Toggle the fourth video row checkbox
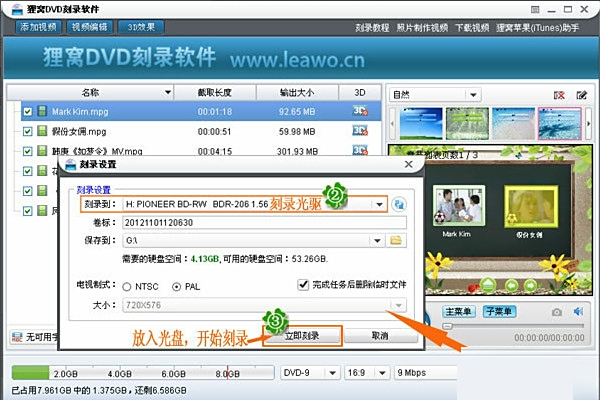 click(27, 171)
